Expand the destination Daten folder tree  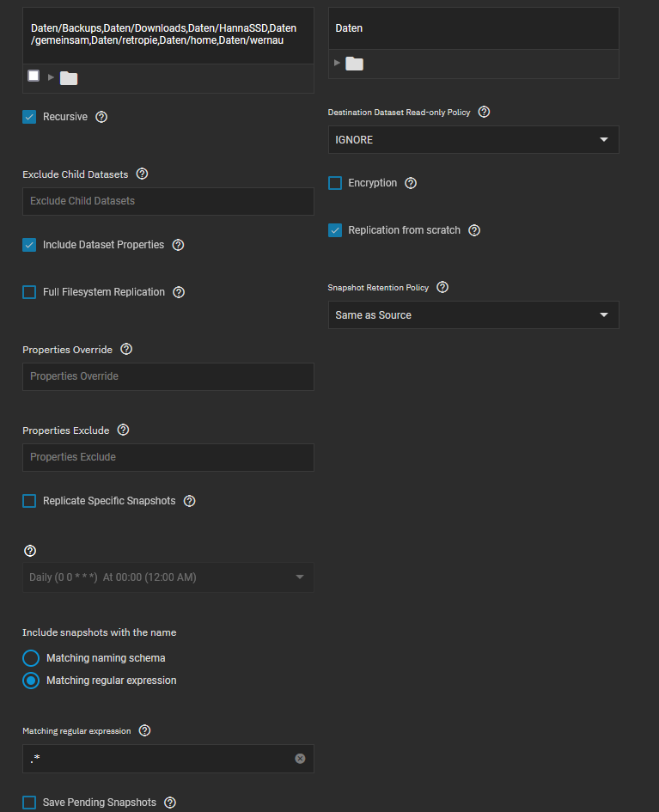(337, 63)
